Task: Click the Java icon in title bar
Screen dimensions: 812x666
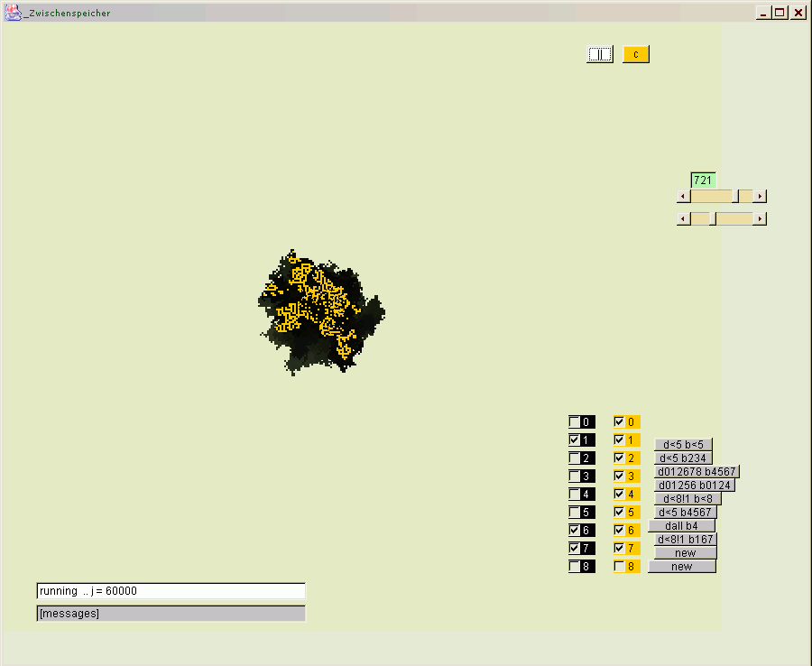Action: click(x=13, y=13)
